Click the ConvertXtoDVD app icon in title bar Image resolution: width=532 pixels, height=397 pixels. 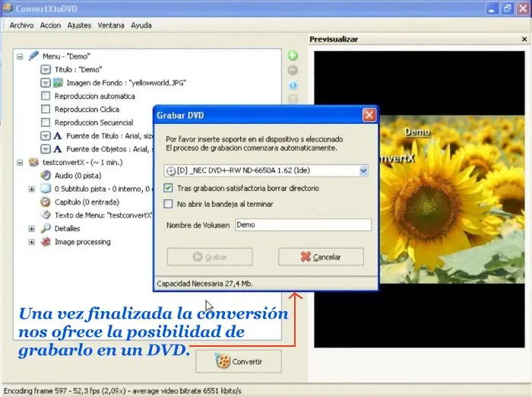coord(7,8)
